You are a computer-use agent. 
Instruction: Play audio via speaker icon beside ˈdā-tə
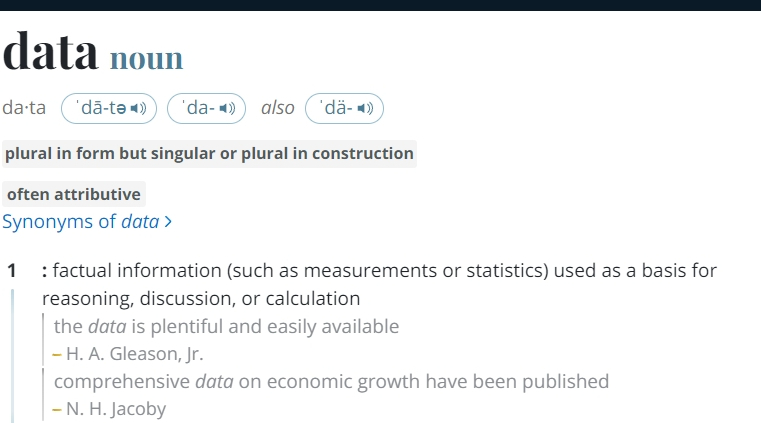[x=138, y=108]
